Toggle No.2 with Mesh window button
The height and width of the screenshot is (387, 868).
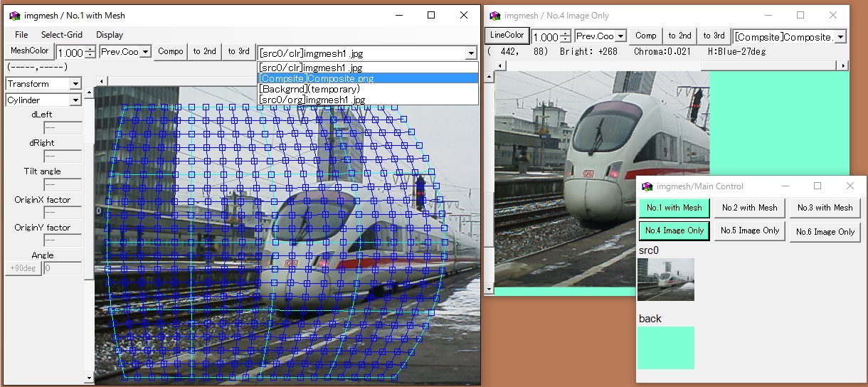[749, 208]
